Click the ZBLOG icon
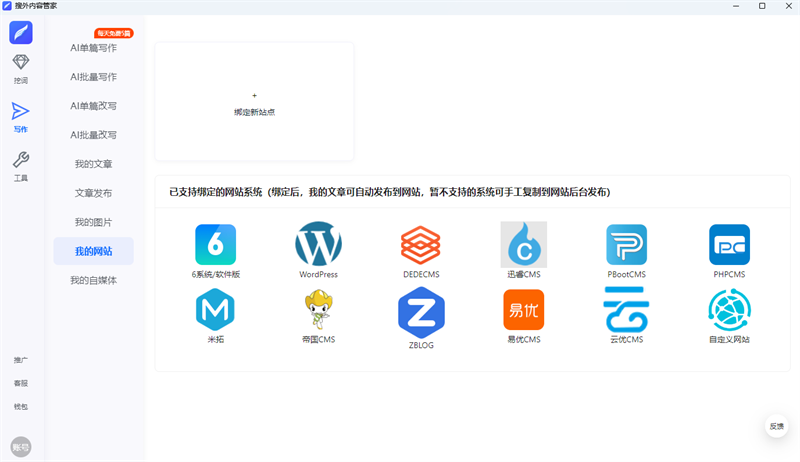This screenshot has width=800, height=462. click(x=420, y=310)
